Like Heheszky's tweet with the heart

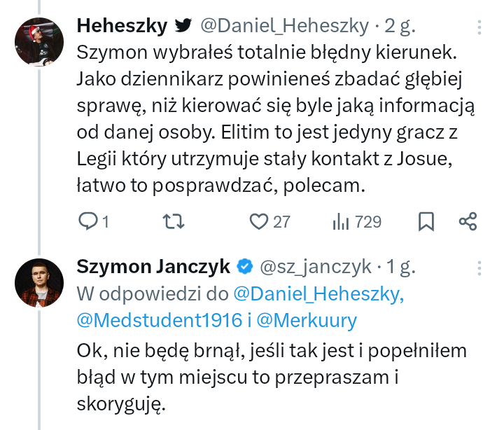(x=259, y=222)
